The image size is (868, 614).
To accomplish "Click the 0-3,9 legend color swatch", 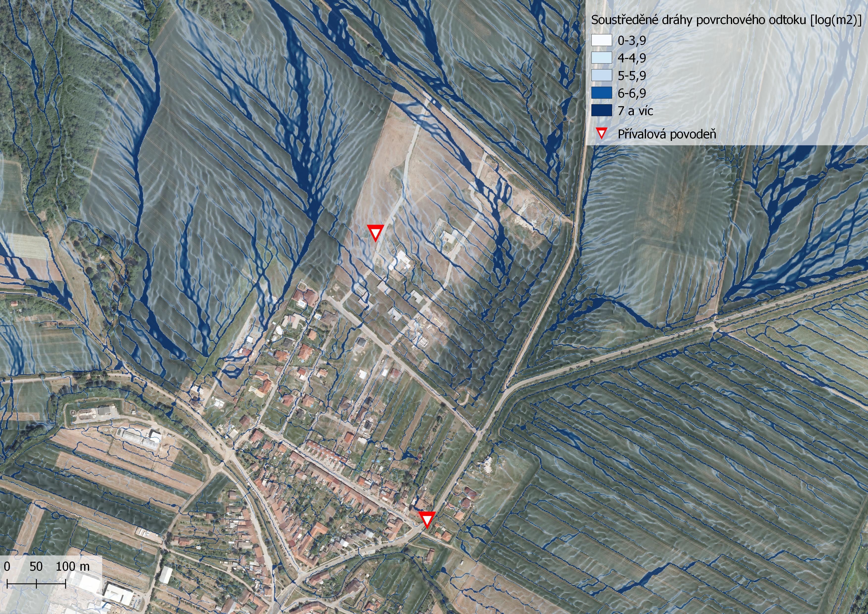I will click(601, 40).
